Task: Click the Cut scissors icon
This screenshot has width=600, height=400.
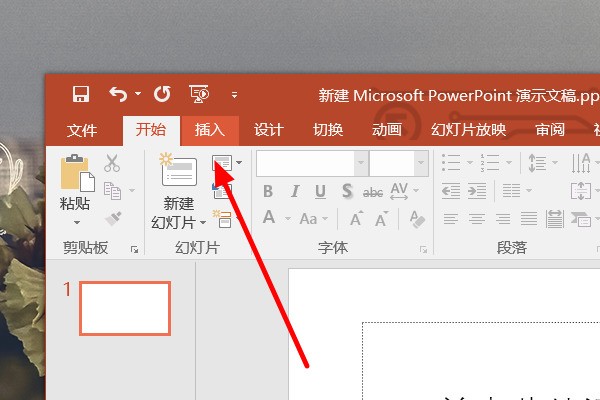Action: pos(112,163)
